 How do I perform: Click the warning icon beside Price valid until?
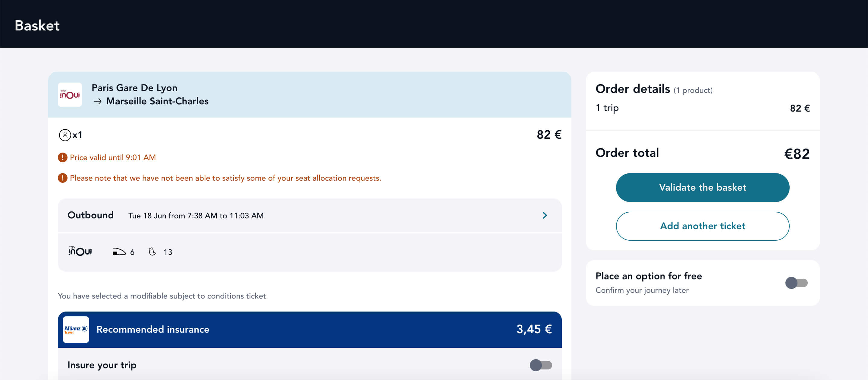[63, 157]
